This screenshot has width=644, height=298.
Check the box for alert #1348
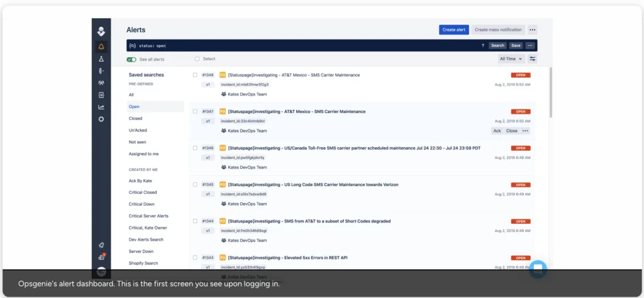point(195,75)
